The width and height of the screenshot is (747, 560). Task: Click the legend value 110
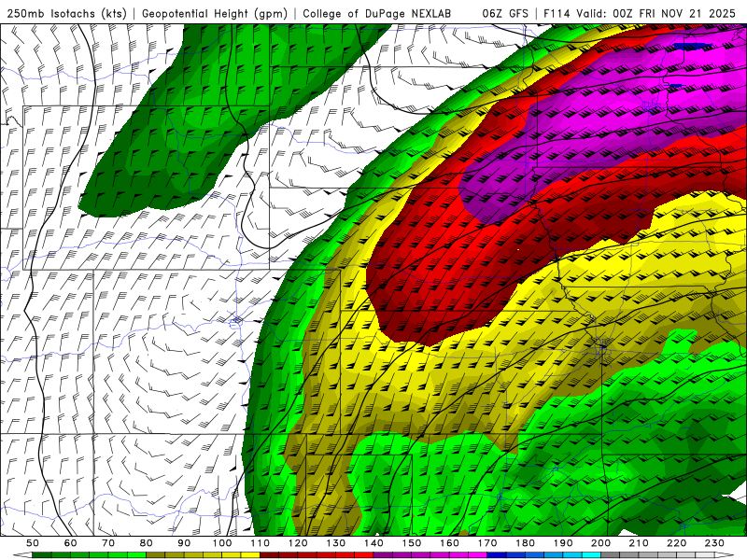click(x=261, y=543)
